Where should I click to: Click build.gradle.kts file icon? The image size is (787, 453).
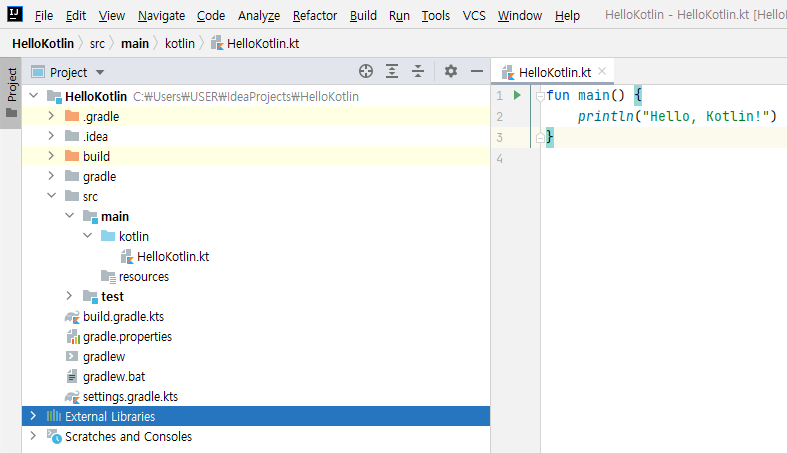tap(72, 317)
